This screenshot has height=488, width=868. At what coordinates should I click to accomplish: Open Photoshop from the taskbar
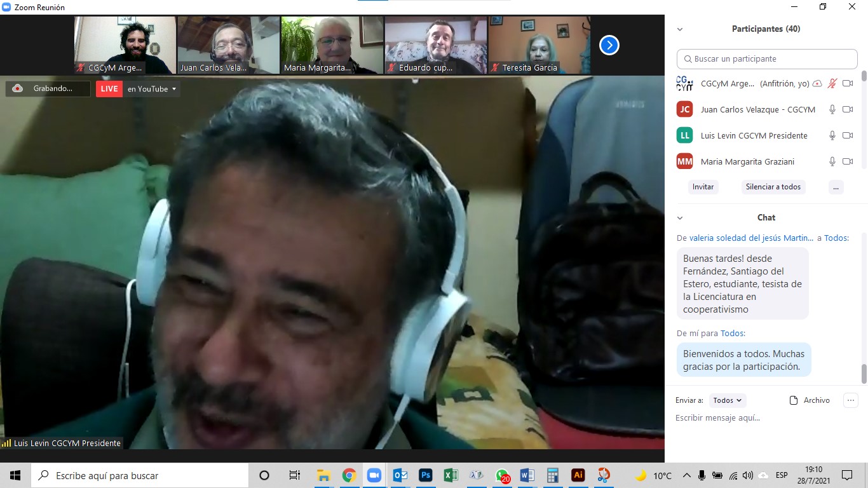pos(425,475)
